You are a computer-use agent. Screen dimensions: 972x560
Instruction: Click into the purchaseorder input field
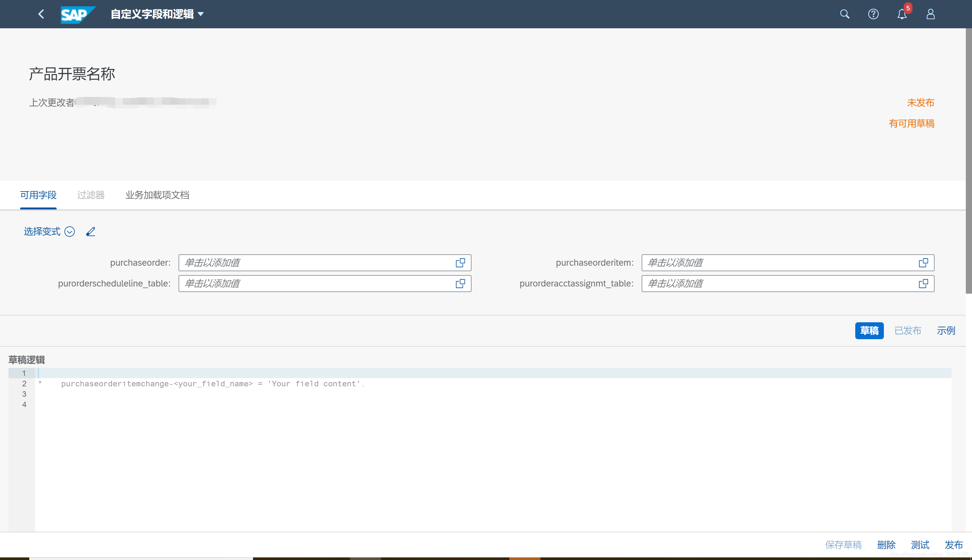point(325,263)
